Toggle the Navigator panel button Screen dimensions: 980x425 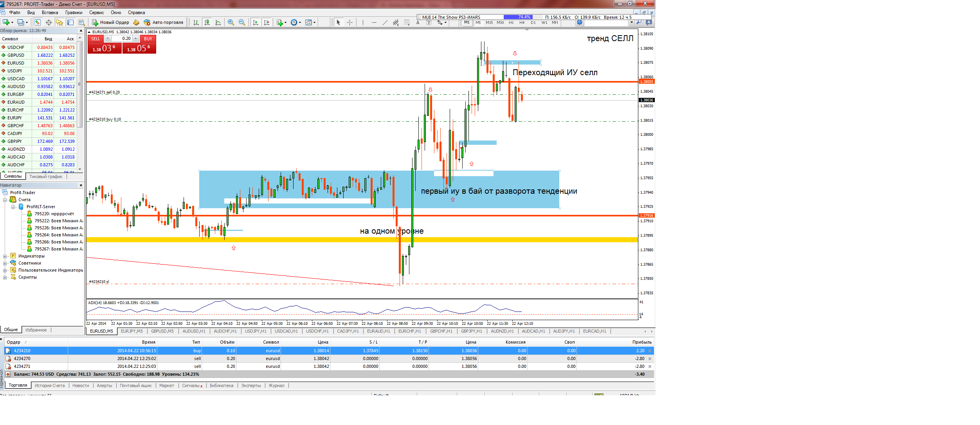click(x=59, y=22)
